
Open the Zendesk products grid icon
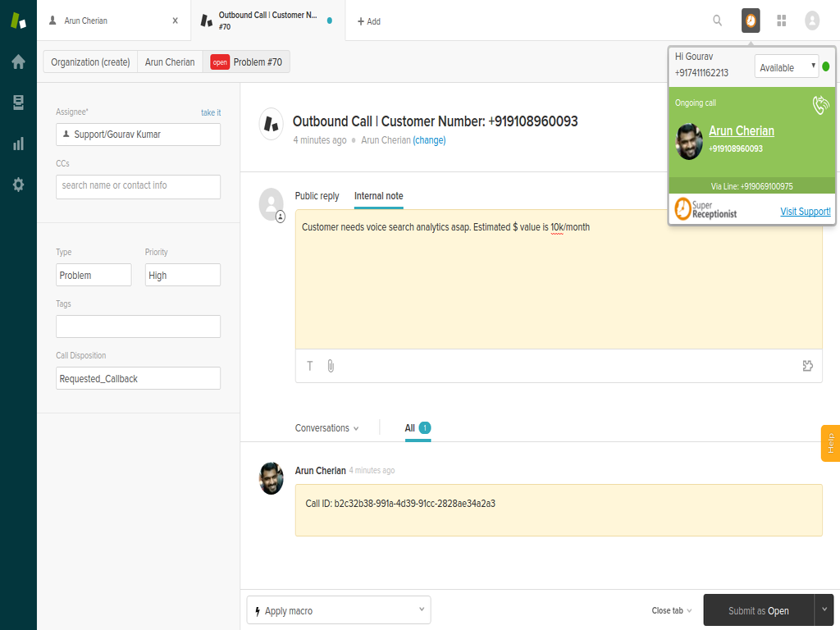(x=782, y=21)
